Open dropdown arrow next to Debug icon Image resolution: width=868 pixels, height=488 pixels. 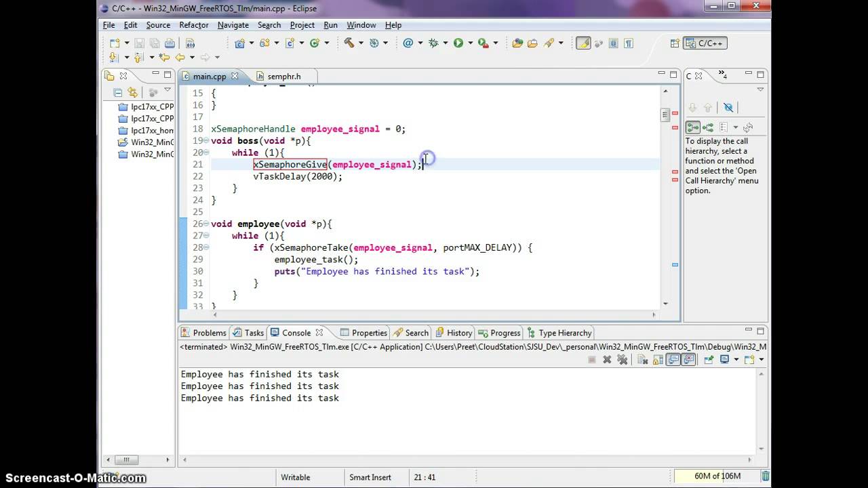446,43
